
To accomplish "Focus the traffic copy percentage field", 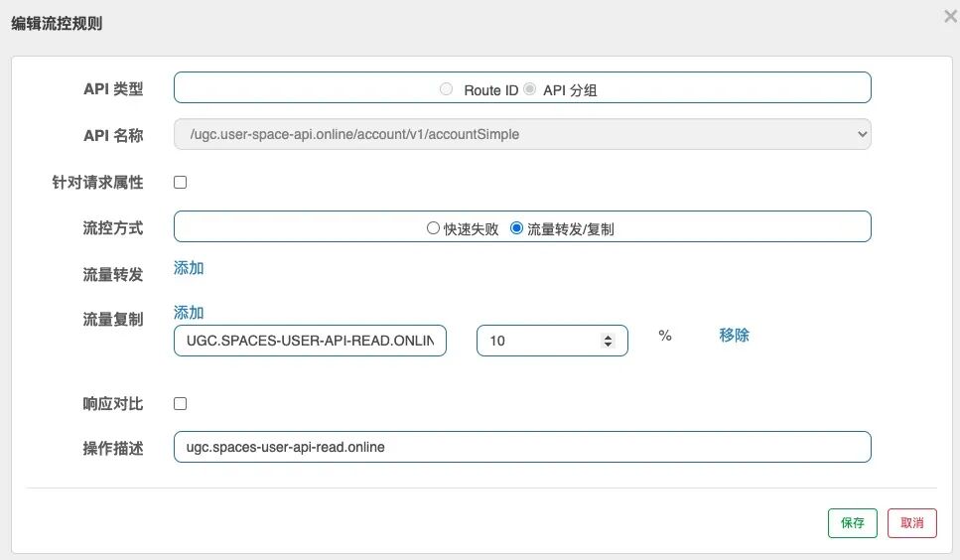I will tap(552, 341).
